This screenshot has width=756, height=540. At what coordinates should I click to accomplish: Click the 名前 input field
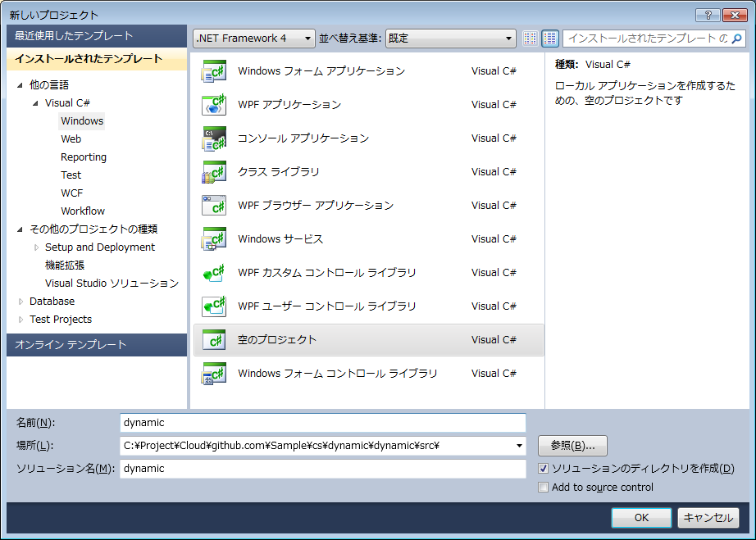point(322,423)
